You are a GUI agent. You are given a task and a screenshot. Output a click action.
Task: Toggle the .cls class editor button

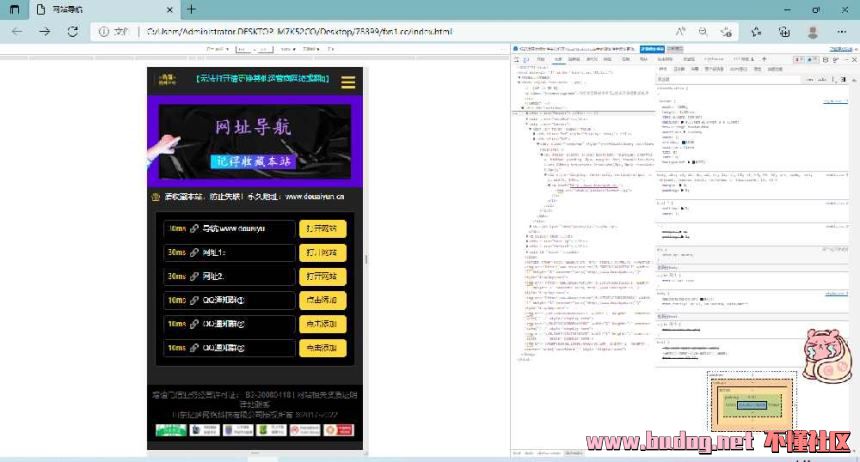point(824,80)
